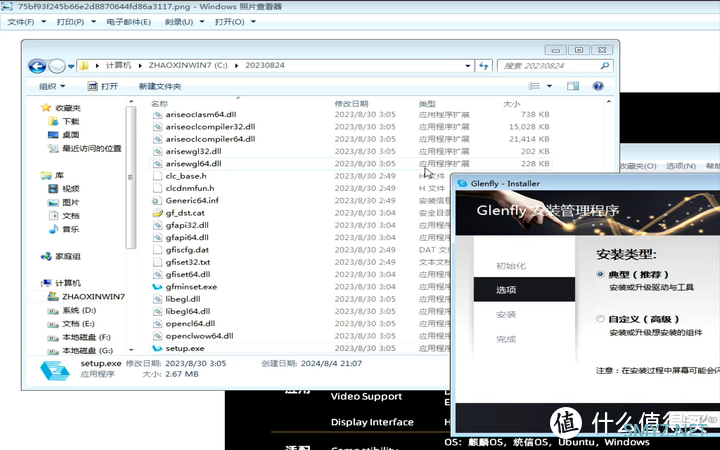This screenshot has height=450, width=720.
Task: Expand breadcrumb arrow after ZHAOXINWIN7 (C:)
Action: [236, 66]
